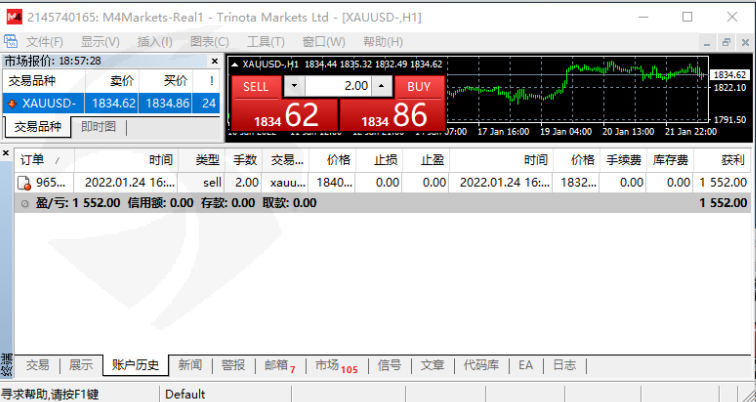This screenshot has height=402, width=756.
Task: Sort history by the 获利 column header
Action: click(x=732, y=160)
